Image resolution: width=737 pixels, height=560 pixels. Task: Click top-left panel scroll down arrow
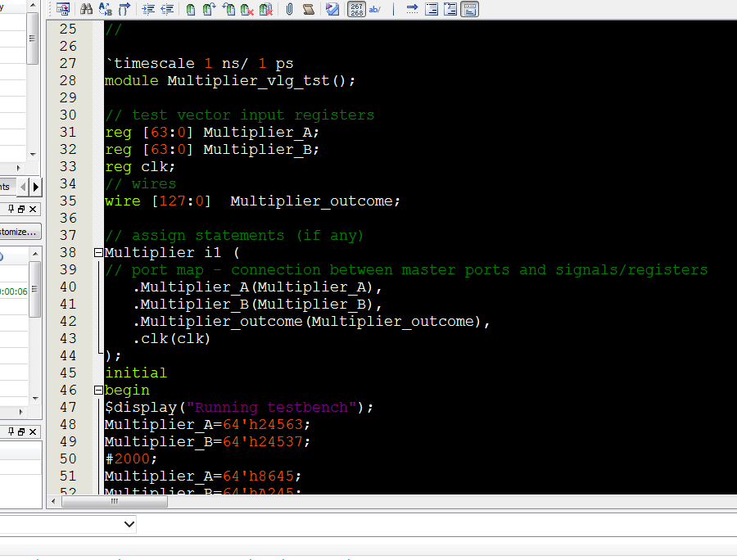click(33, 154)
